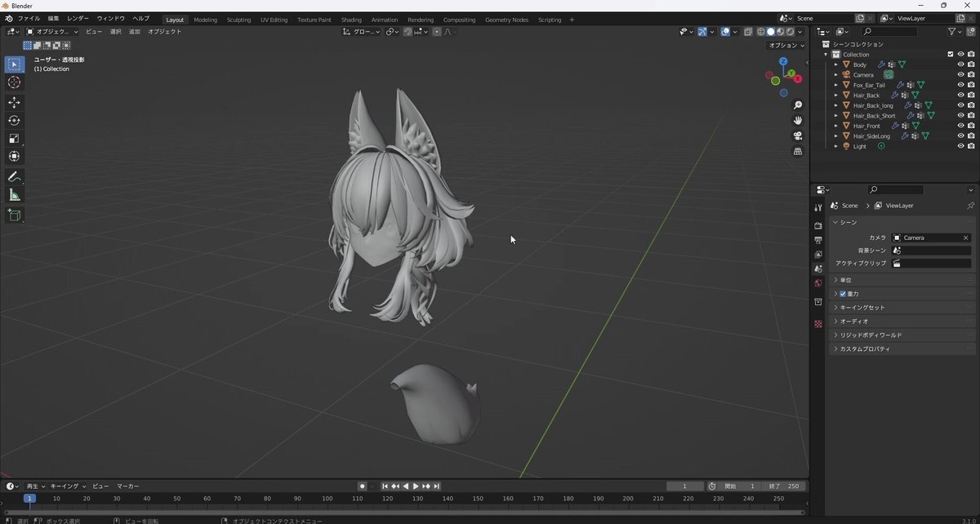Select the Measure tool
The image size is (980, 524).
14,195
